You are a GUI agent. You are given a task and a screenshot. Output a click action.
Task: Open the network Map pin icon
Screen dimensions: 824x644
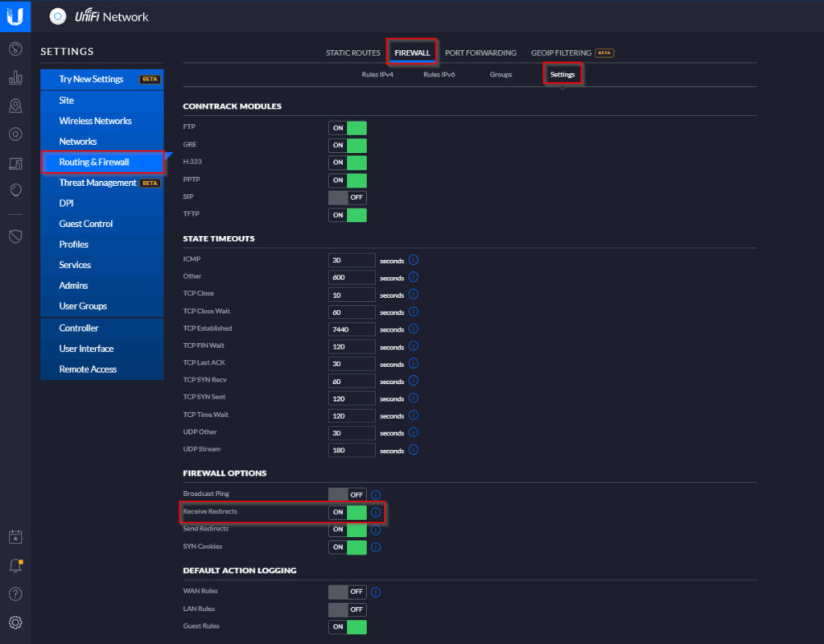15,105
